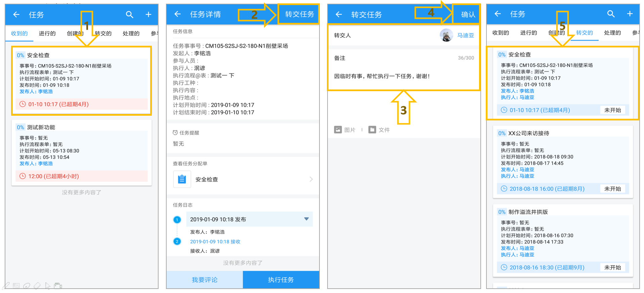Expand 安全检查 assignment sheet chevron

pos(311,179)
